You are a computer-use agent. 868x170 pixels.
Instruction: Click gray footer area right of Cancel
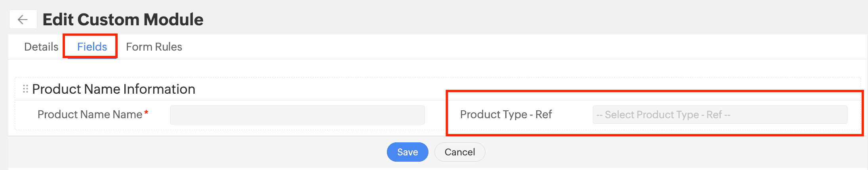tap(673, 152)
